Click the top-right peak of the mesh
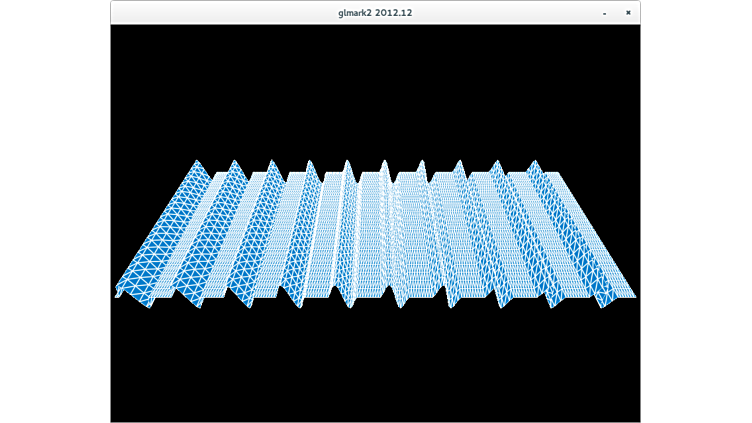752x423 pixels. tap(531, 164)
